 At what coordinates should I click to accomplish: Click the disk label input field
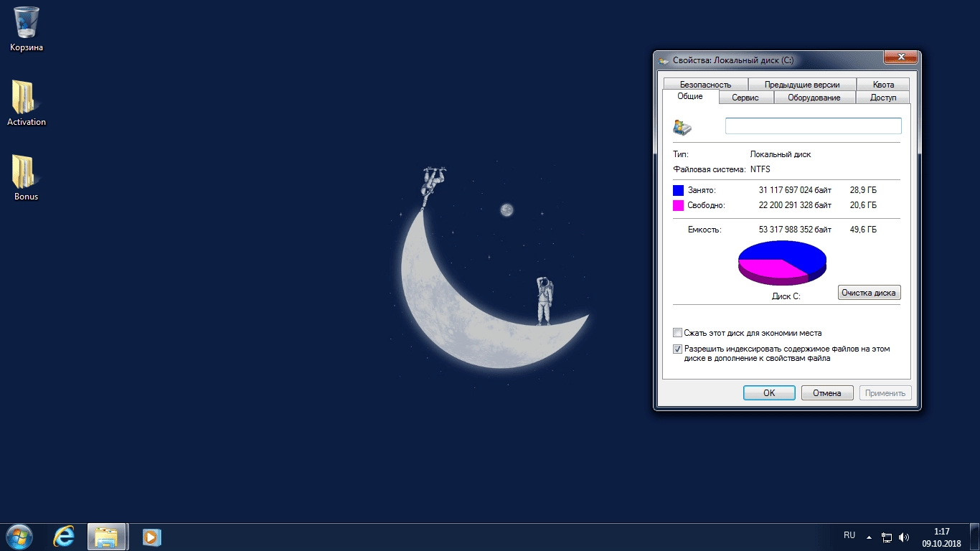pos(813,126)
